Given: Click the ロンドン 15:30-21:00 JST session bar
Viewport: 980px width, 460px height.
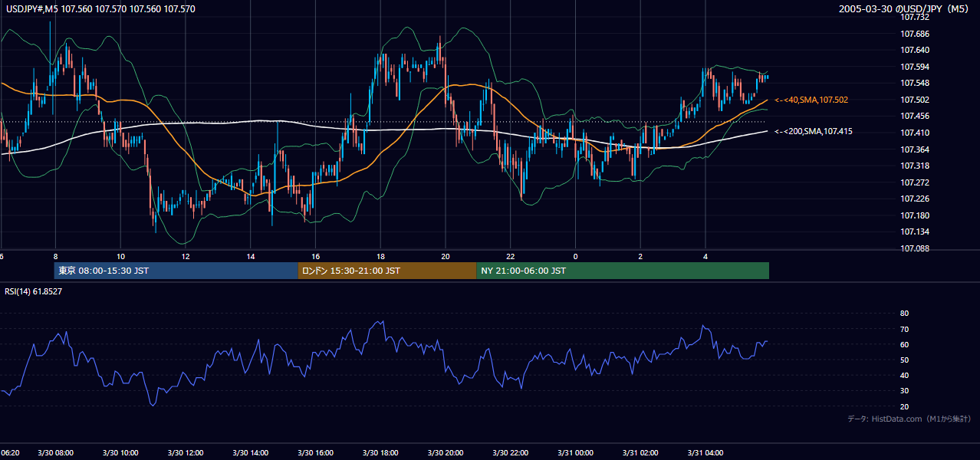Looking at the screenshot, I should (x=387, y=271).
